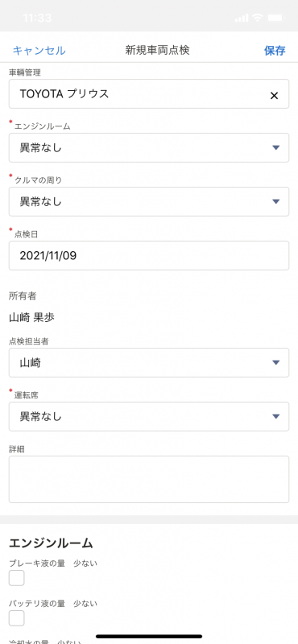Edit the 点検日 date field 2021/11/09

point(149,255)
